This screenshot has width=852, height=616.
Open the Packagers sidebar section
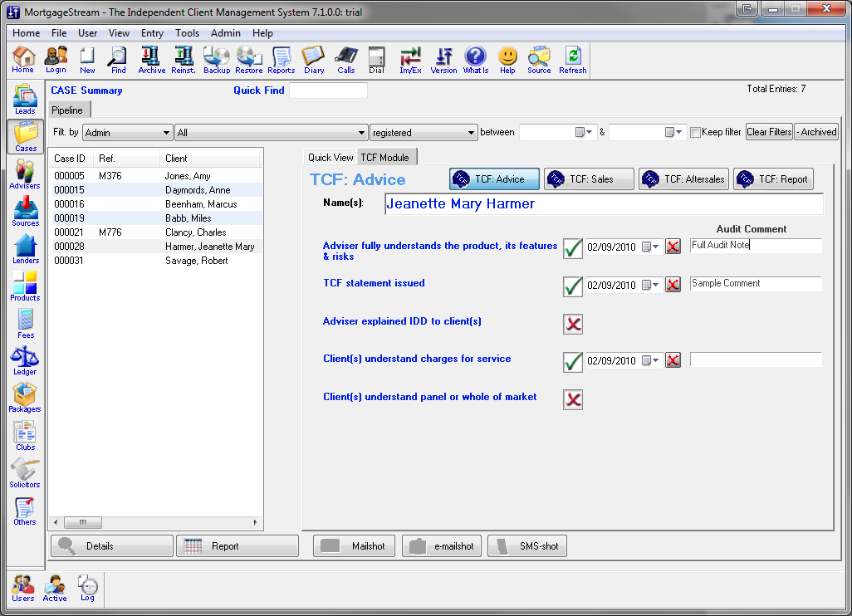coord(25,398)
